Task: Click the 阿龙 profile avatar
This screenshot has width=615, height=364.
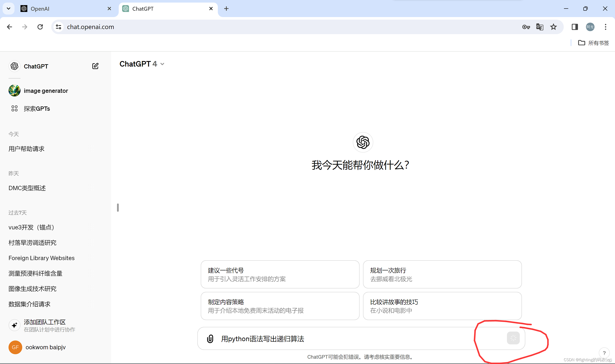Action: [590, 27]
